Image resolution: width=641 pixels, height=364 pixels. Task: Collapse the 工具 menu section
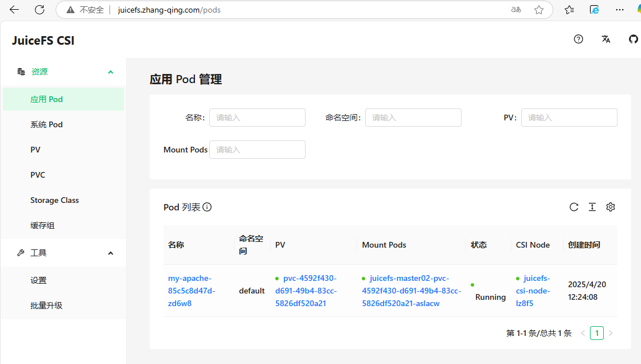[111, 253]
